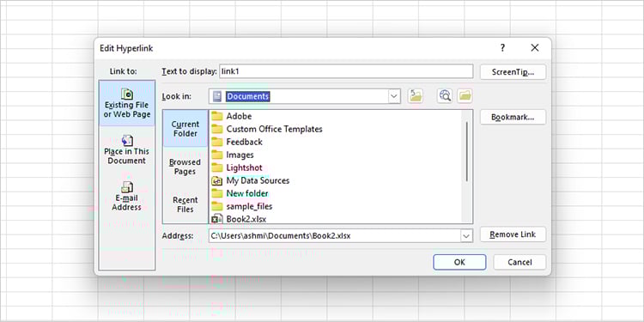Click the My Data Sources folder icon
Screen dimensions: 644x322
[x=217, y=180]
